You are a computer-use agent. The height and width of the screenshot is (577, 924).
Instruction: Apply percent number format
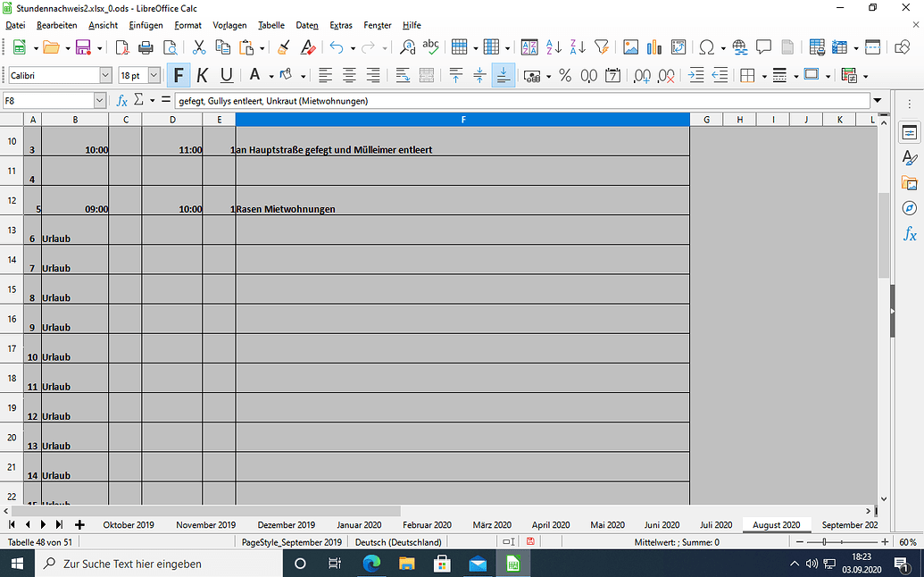(x=564, y=75)
